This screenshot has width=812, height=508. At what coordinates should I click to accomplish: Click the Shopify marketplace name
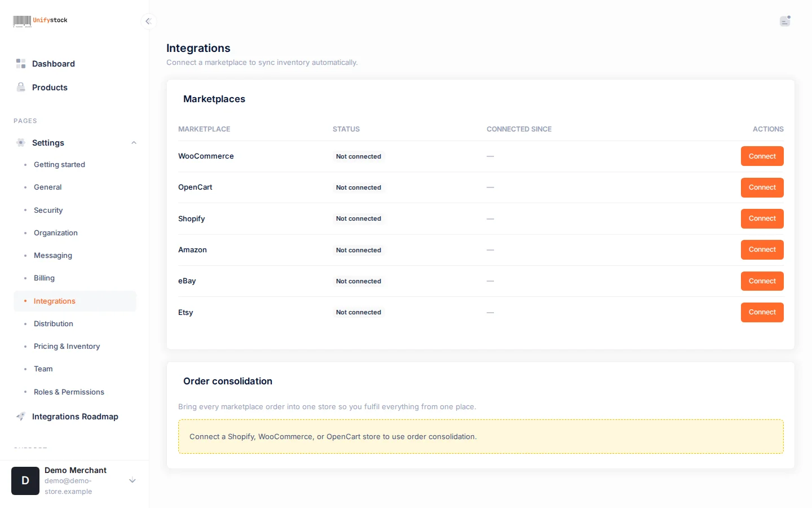click(192, 219)
